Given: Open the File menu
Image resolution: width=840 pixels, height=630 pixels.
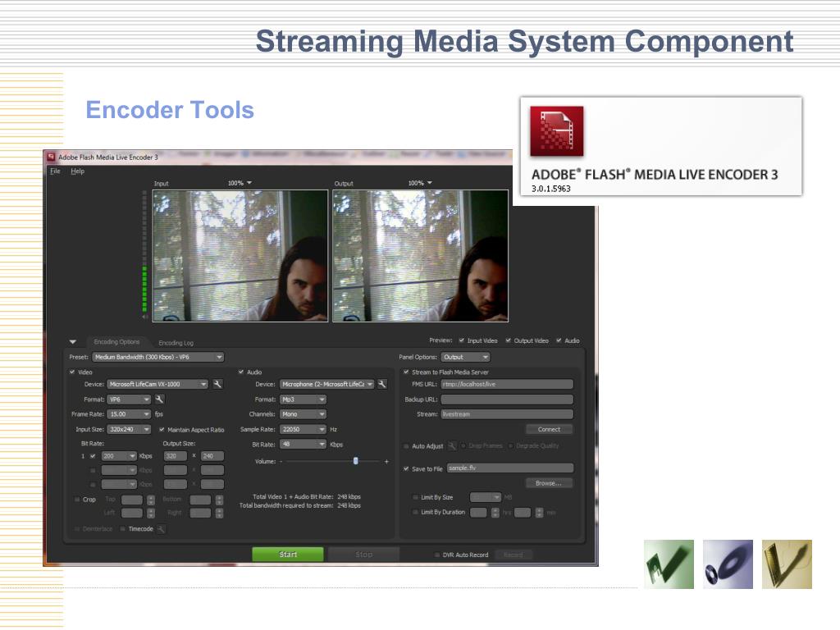Looking at the screenshot, I should click(x=55, y=171).
